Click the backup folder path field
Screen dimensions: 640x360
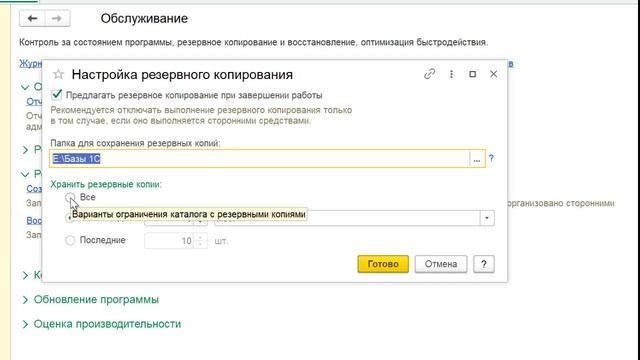click(260, 158)
